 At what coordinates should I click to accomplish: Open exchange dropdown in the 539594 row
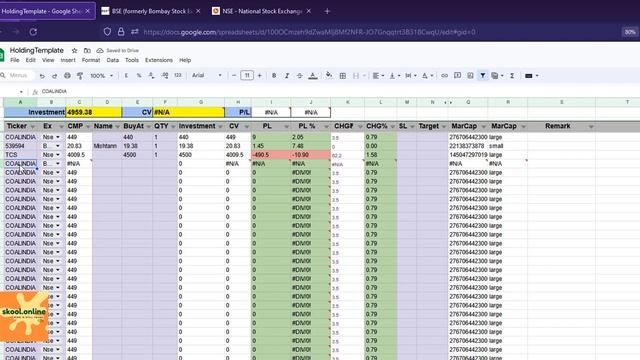pyautogui.click(x=58, y=146)
